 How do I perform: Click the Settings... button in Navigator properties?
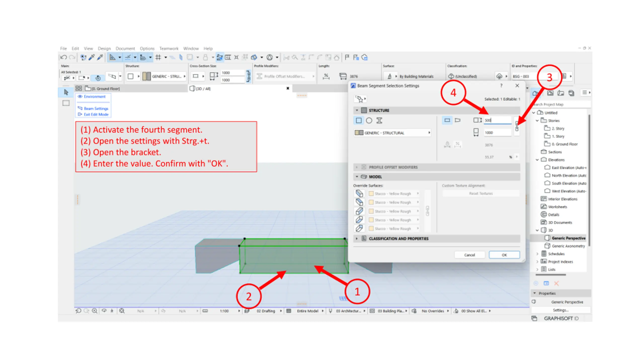click(x=561, y=310)
